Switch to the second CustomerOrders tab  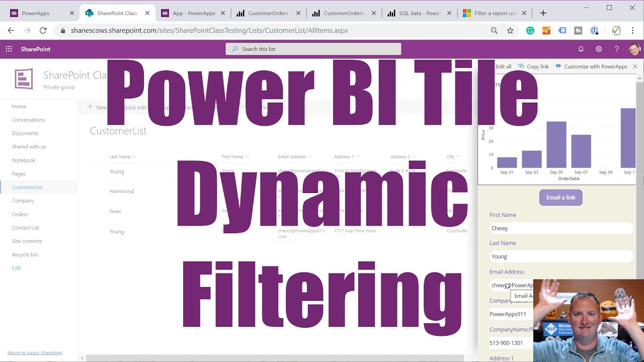[343, 13]
